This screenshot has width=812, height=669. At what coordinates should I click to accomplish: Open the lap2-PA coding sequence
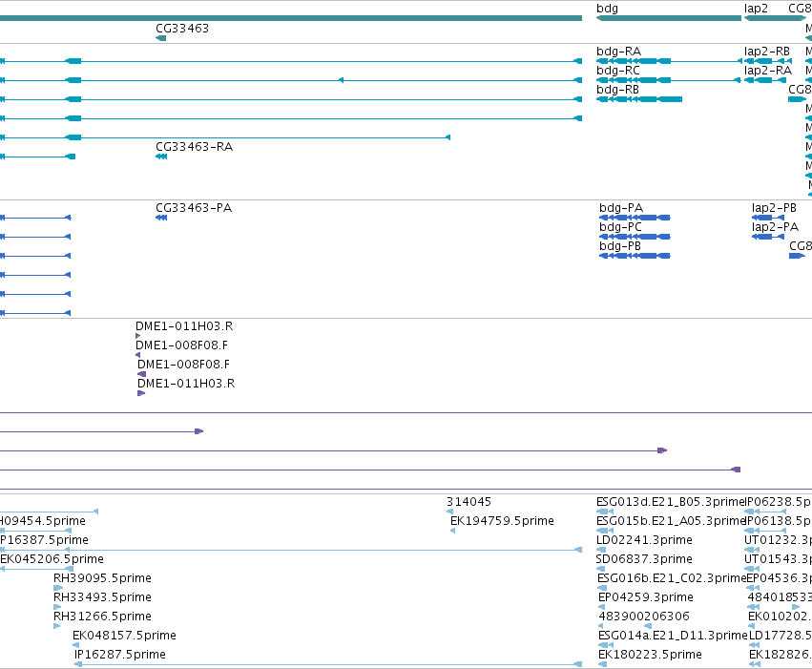click(x=768, y=237)
